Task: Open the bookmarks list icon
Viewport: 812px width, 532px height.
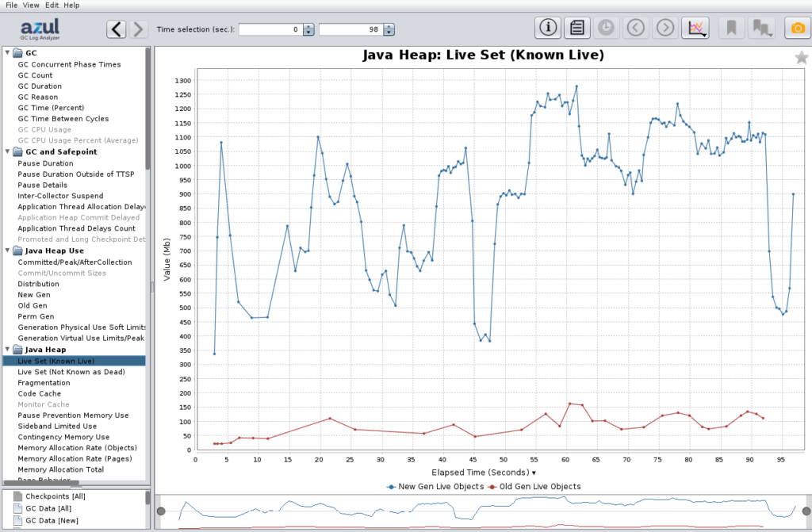Action: coord(762,27)
